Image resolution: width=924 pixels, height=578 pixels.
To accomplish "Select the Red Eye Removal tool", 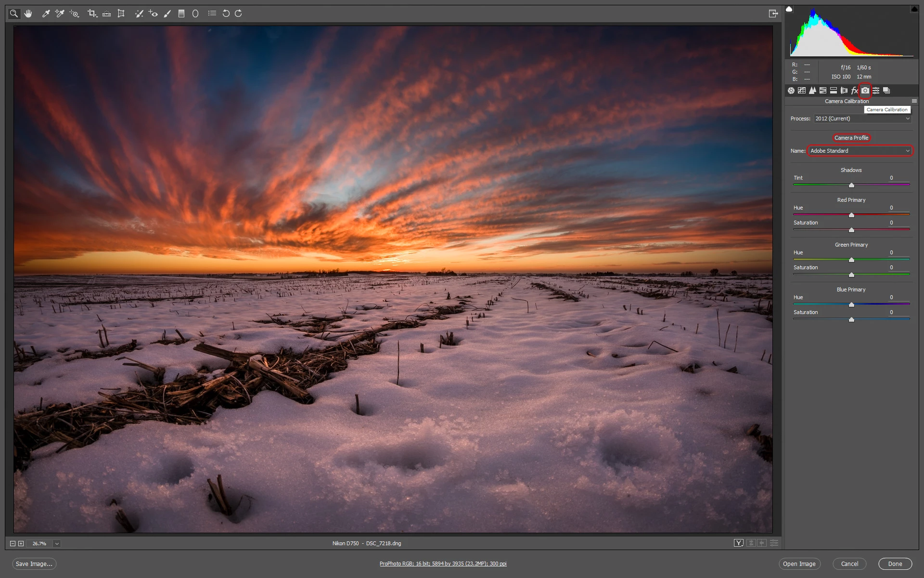I will [153, 13].
